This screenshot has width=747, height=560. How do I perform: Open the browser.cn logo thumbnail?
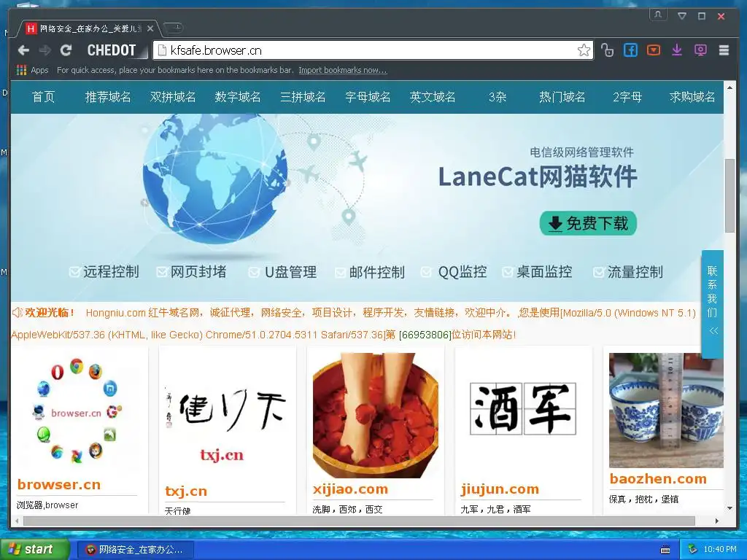point(77,411)
